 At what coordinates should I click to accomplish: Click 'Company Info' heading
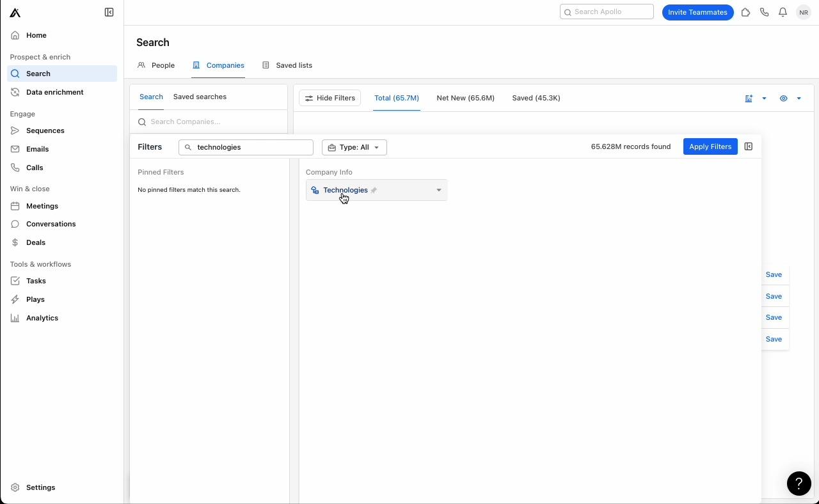click(329, 172)
